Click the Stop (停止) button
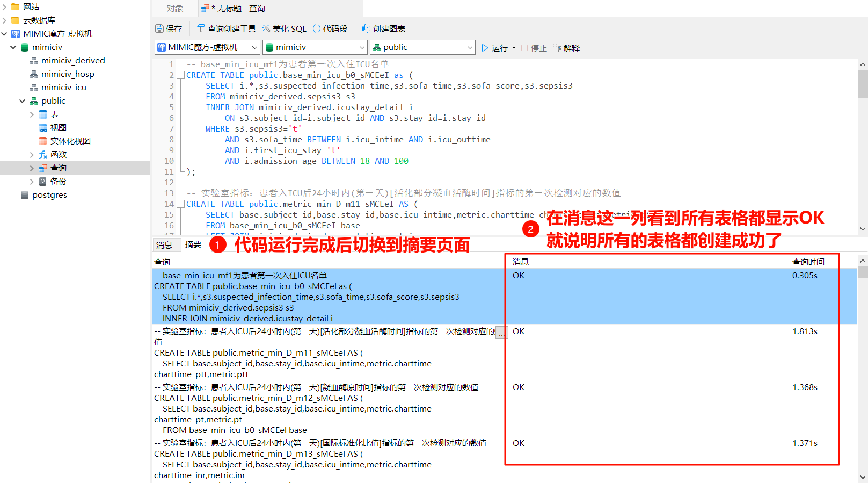Viewport: 868px width, 483px height. click(534, 48)
